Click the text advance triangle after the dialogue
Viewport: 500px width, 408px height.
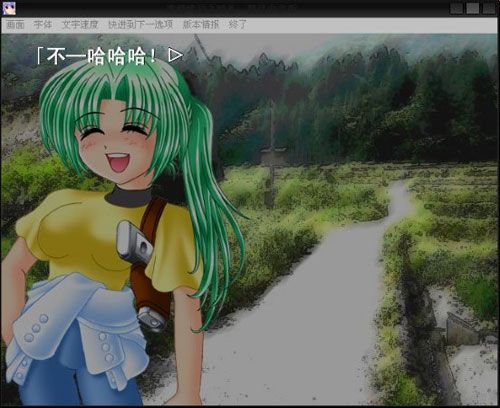(x=175, y=55)
